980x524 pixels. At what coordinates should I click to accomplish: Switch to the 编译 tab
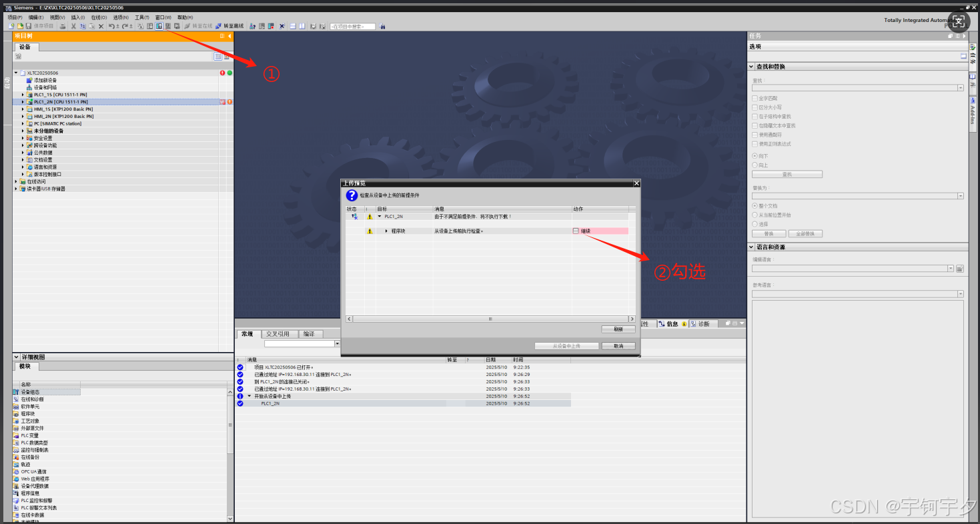[x=309, y=334]
